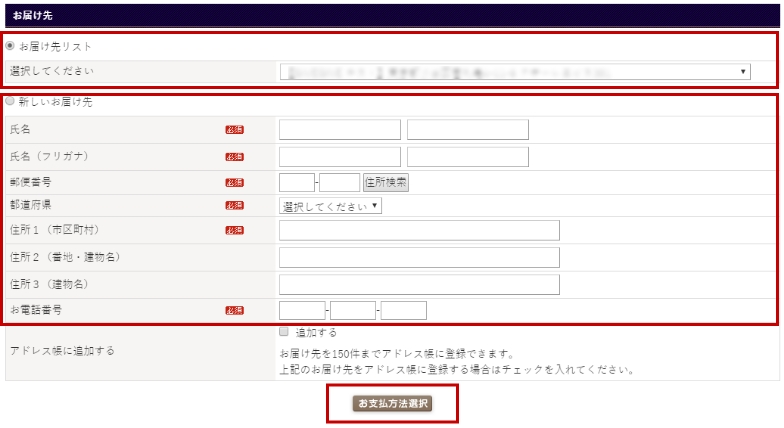Click the お支払方法選択 button
The height and width of the screenshot is (428, 784).
[392, 403]
